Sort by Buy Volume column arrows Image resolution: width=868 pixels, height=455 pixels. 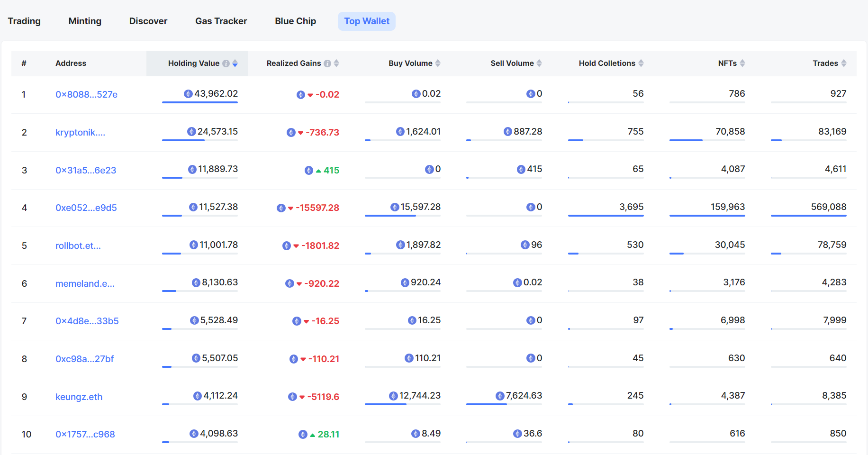(438, 64)
